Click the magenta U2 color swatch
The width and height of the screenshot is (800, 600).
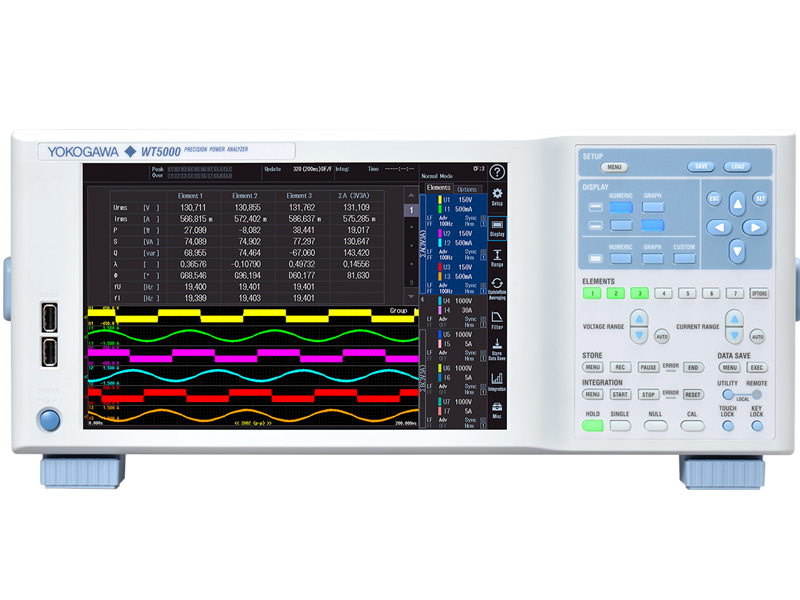click(x=440, y=234)
